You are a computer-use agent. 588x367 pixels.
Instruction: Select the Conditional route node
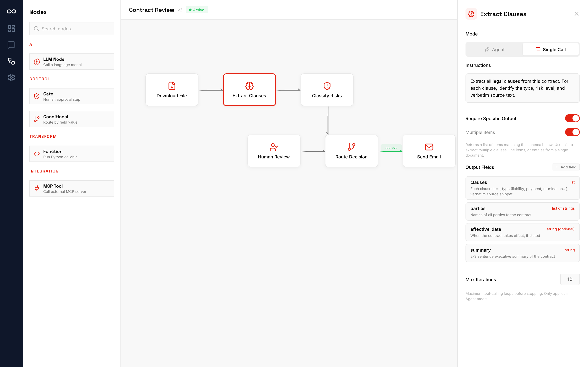pos(72,119)
